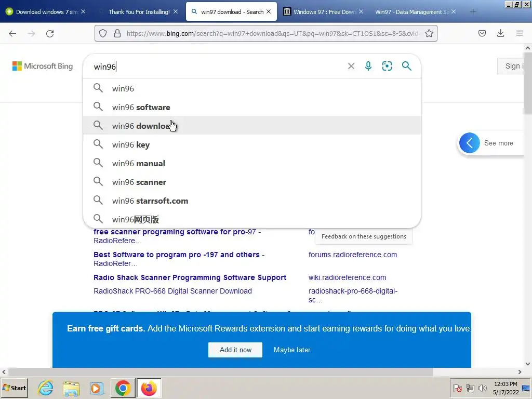Choose the plain 'win96' suggestion
Screen dimensions: 532x399
[x=252, y=88]
